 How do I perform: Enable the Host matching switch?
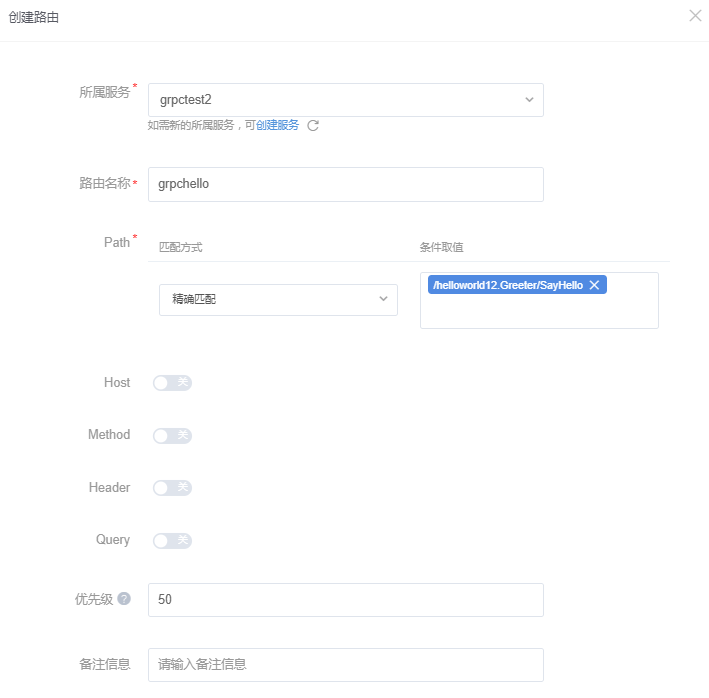pyautogui.click(x=171, y=383)
